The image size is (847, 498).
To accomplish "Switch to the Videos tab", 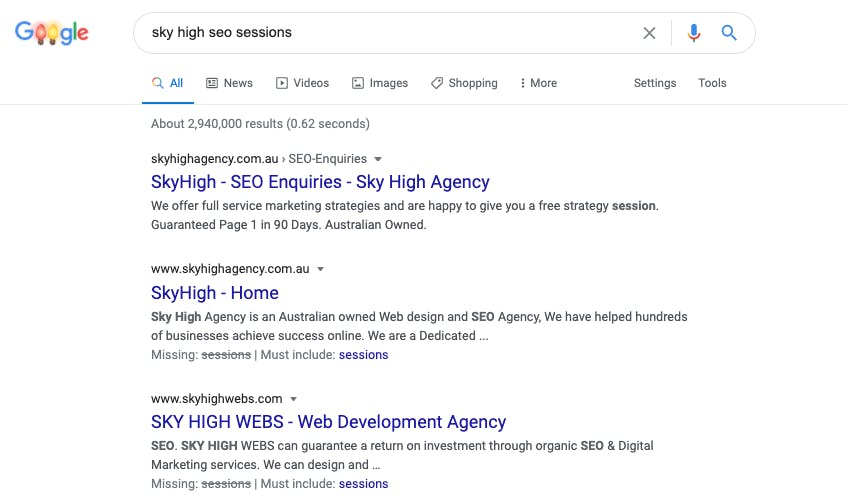I will 302,83.
